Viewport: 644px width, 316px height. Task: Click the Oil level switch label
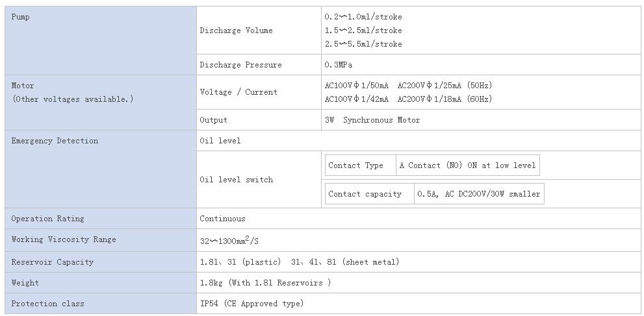point(236,180)
